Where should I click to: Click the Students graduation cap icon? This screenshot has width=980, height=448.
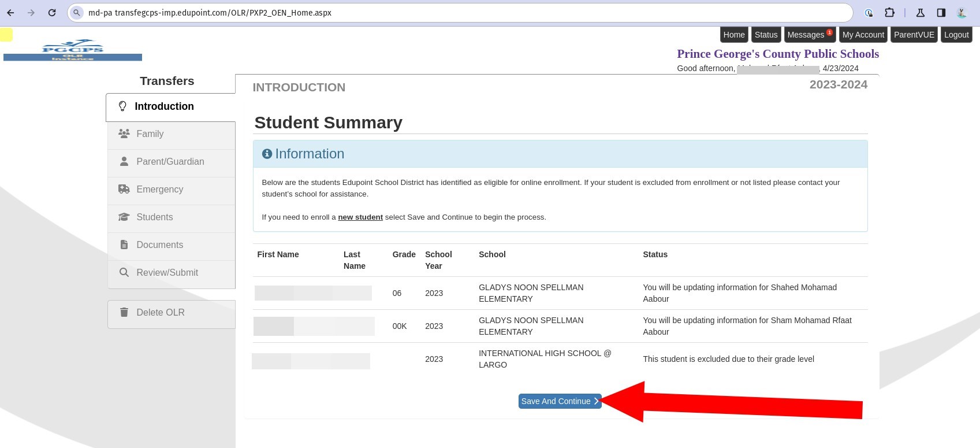click(124, 217)
